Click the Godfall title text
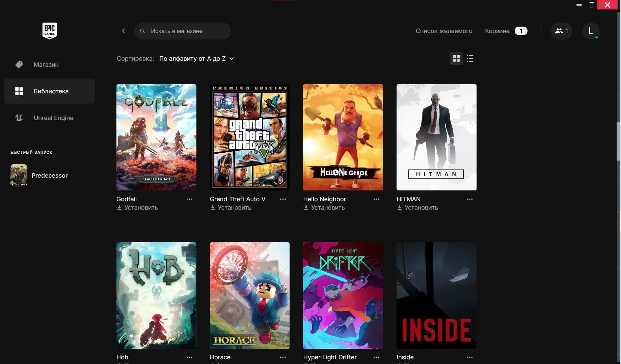Screen dimensions: 621x364 point(127,199)
